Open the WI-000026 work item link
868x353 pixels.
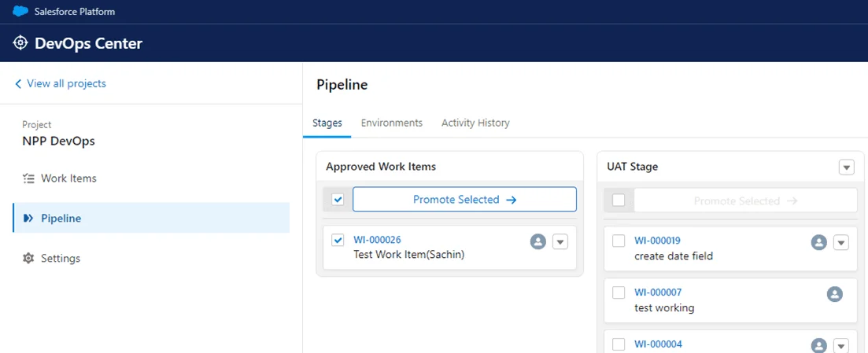378,240
